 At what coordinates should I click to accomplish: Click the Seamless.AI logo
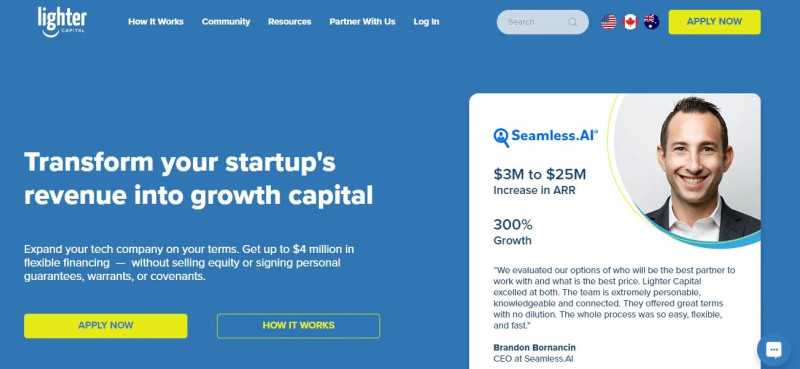coord(545,136)
